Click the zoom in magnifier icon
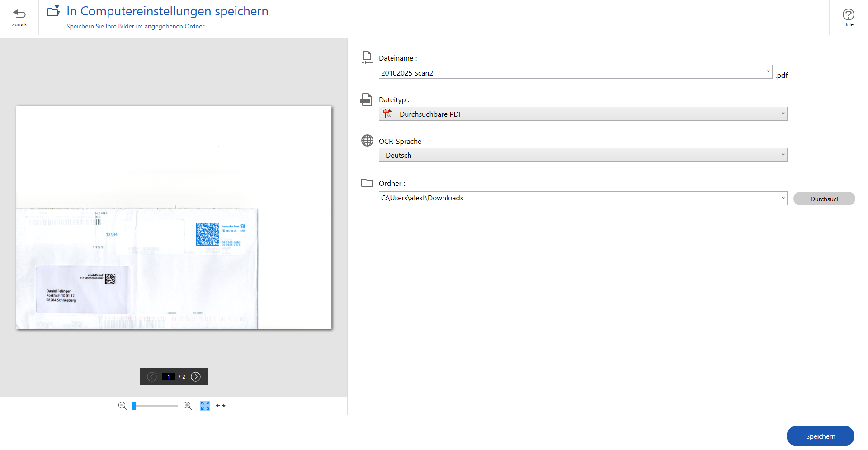Viewport: 868px width, 450px height. pyautogui.click(x=188, y=406)
